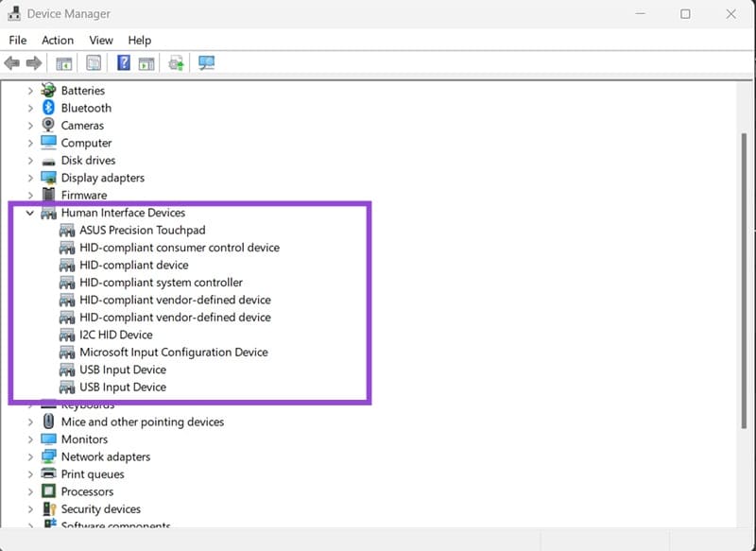
Task: Select HID-compliant system controller
Action: tap(161, 282)
